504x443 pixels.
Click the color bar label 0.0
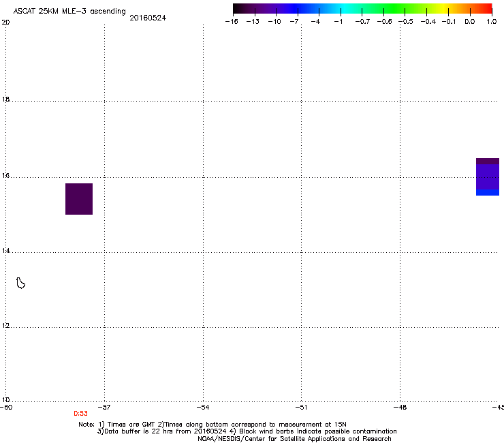[x=470, y=22]
